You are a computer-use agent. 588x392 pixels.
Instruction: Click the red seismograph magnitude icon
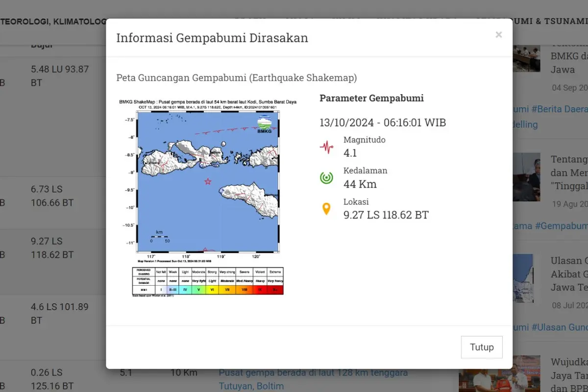326,147
